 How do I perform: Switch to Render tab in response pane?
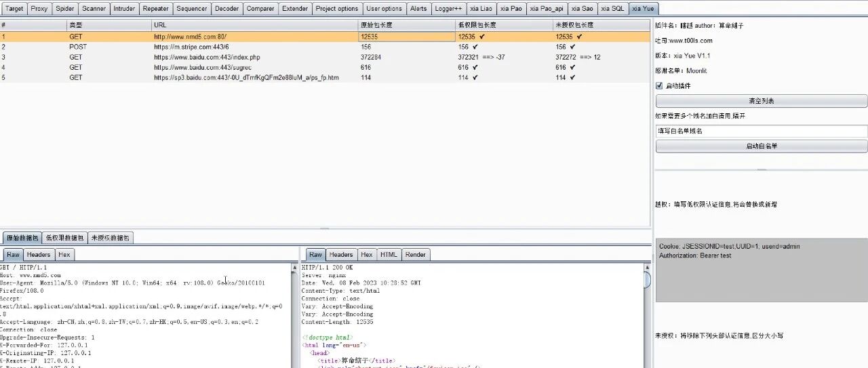coord(416,255)
